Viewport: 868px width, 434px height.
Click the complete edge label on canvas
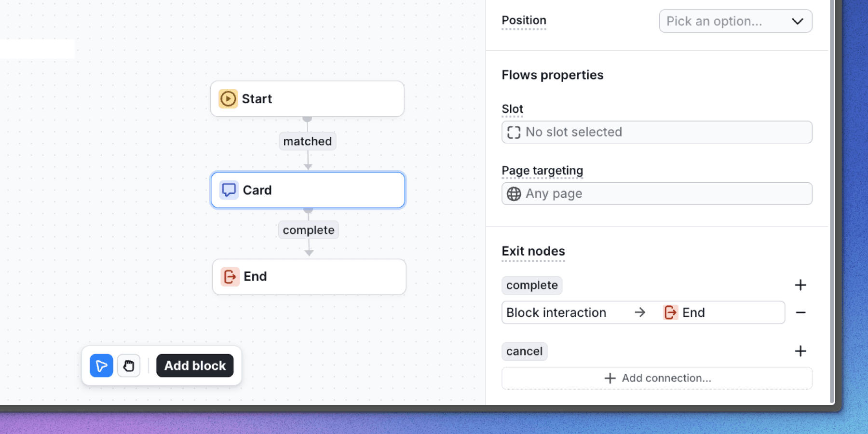(309, 230)
